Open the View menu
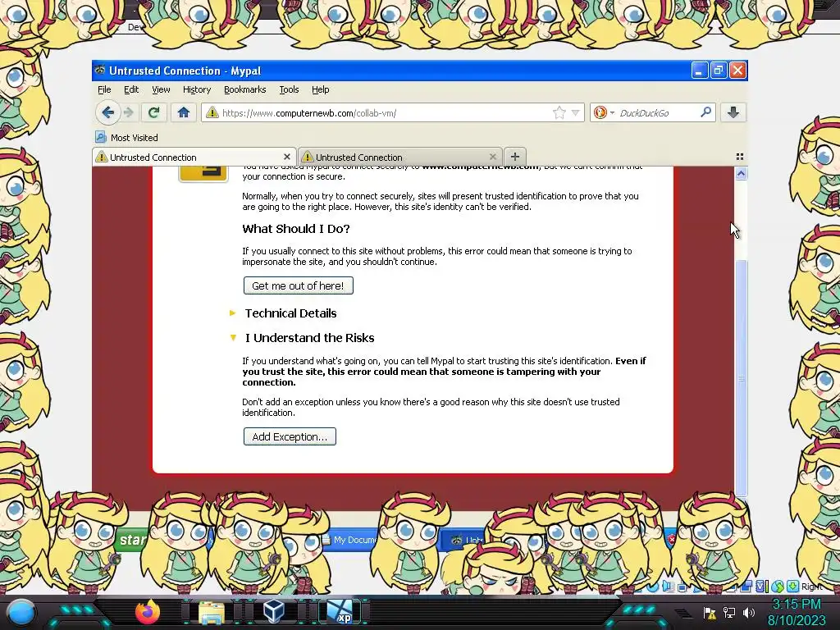Viewport: 840px width, 630px height. tap(161, 89)
